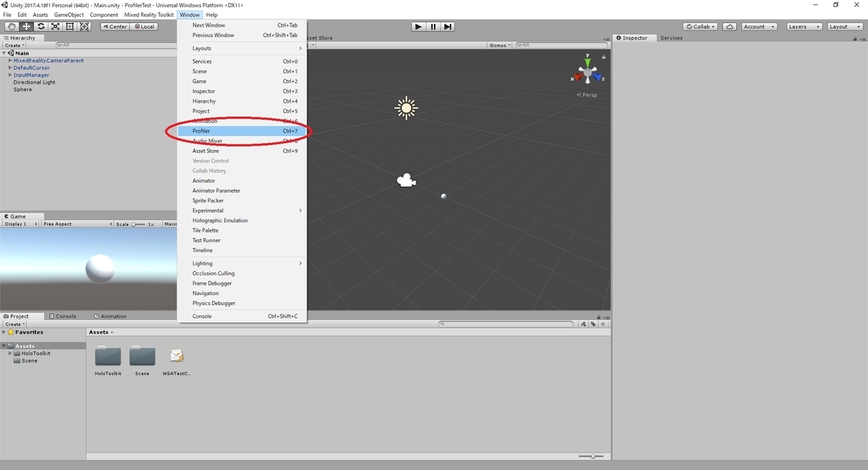Image resolution: width=868 pixels, height=470 pixels.
Task: Open the Project panel Create dropdown
Action: point(14,324)
